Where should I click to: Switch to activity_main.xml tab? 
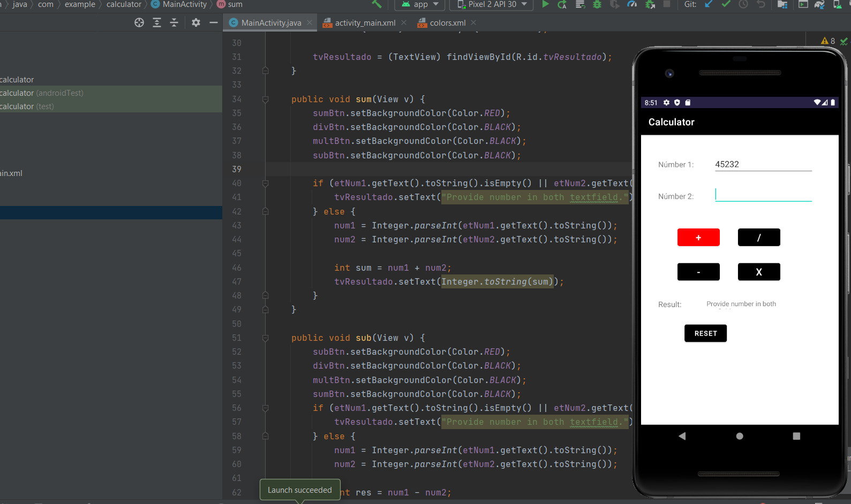(365, 23)
